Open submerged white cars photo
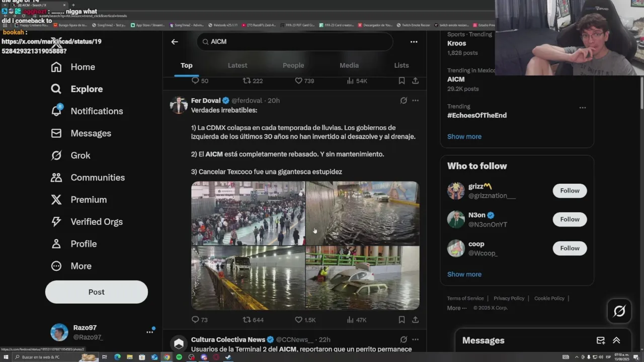 [363, 278]
